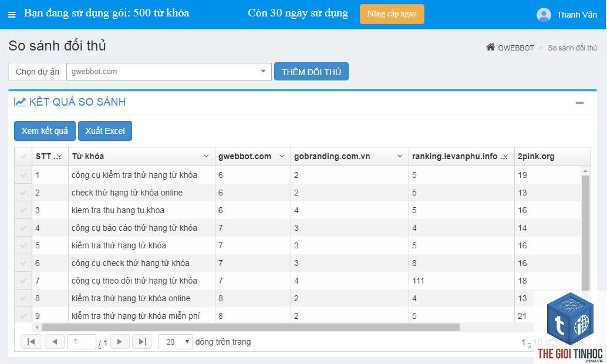The height and width of the screenshot is (364, 607).
Task: Check row 6 công cụ check checkbox
Action: tap(23, 263)
